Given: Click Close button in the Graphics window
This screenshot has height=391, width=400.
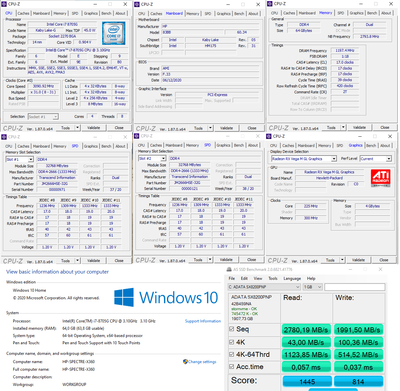Looking at the screenshot, I should (384, 260).
